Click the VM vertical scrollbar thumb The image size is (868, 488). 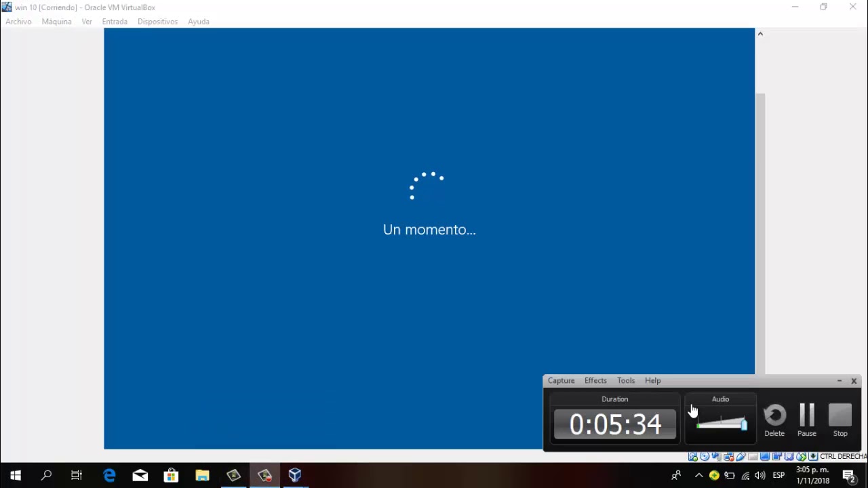click(760, 233)
